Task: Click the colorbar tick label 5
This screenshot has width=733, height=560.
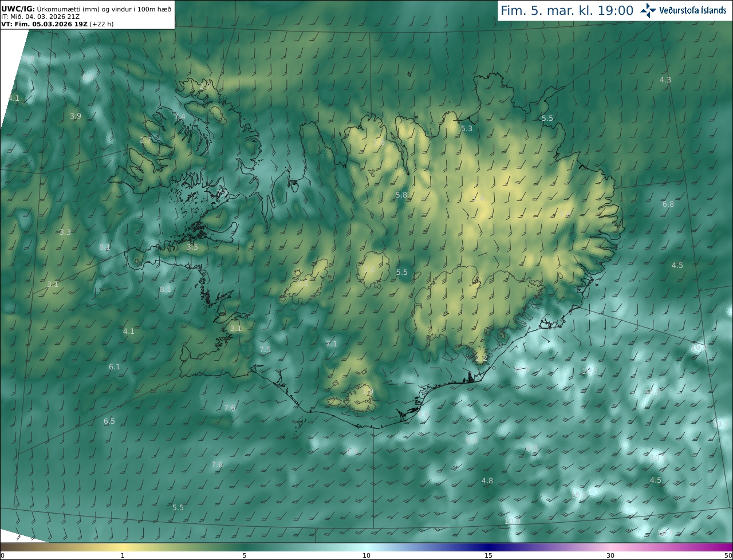Action: click(245, 555)
